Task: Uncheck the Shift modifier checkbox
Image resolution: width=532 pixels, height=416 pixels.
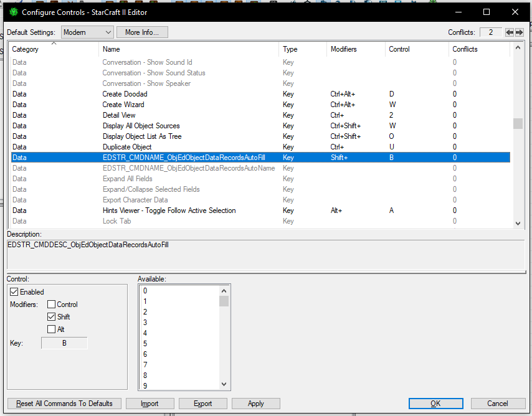Action: coord(51,316)
